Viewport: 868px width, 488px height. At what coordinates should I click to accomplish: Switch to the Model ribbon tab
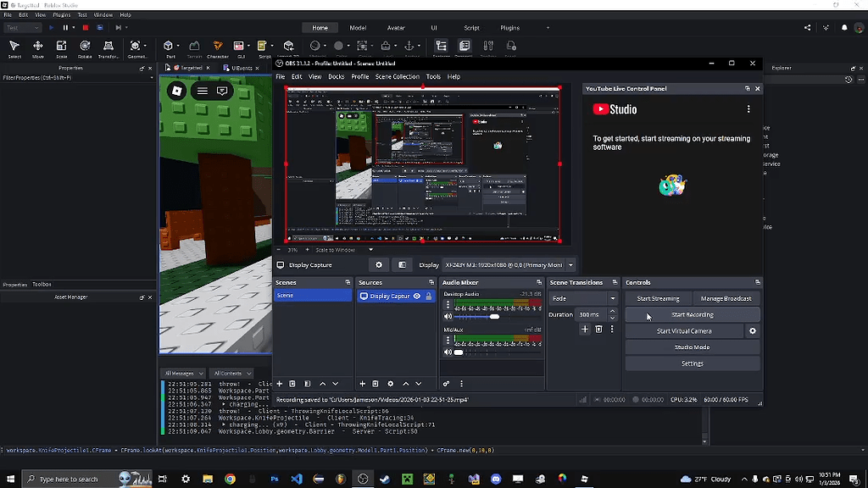[358, 28]
